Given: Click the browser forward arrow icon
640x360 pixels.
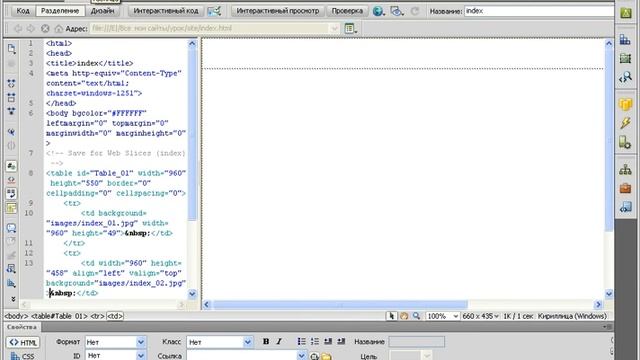Looking at the screenshot, I should pos(31,29).
